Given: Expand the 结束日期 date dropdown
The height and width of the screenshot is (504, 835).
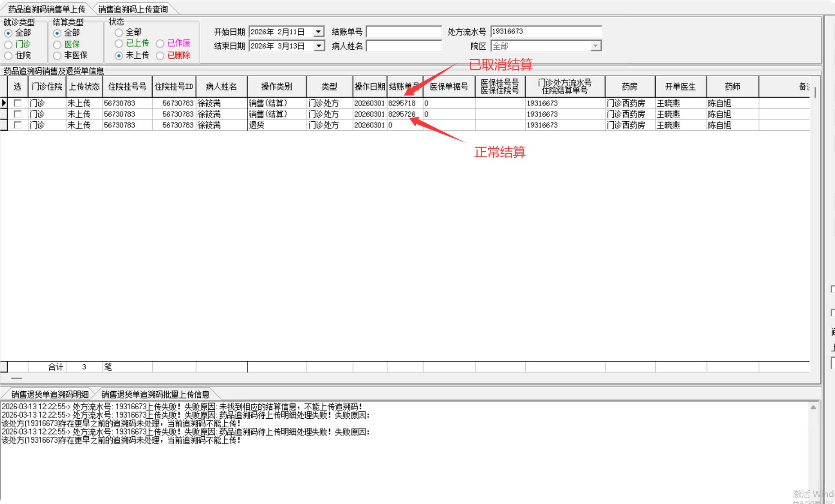Looking at the screenshot, I should pos(319,46).
